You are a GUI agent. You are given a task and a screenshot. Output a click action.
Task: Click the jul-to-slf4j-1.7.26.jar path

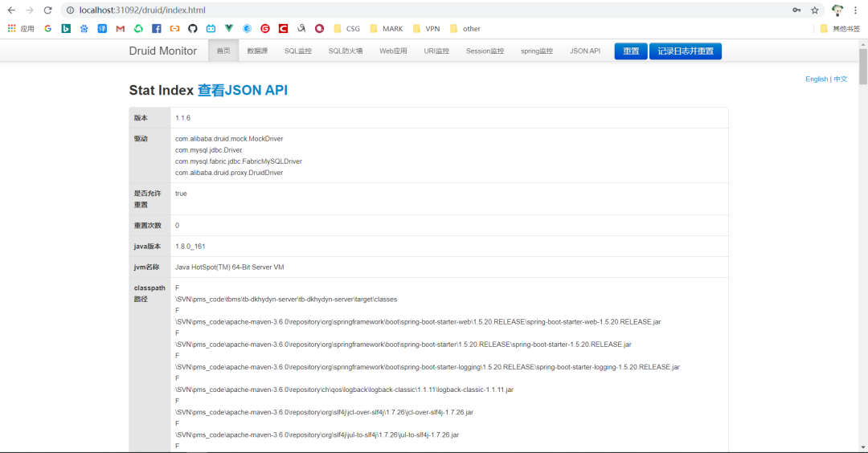317,435
